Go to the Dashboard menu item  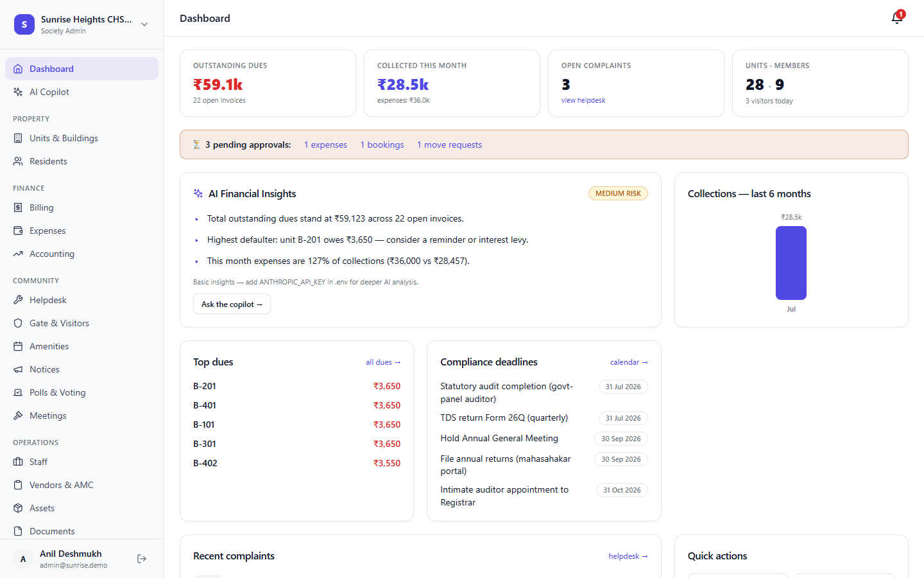[82, 69]
